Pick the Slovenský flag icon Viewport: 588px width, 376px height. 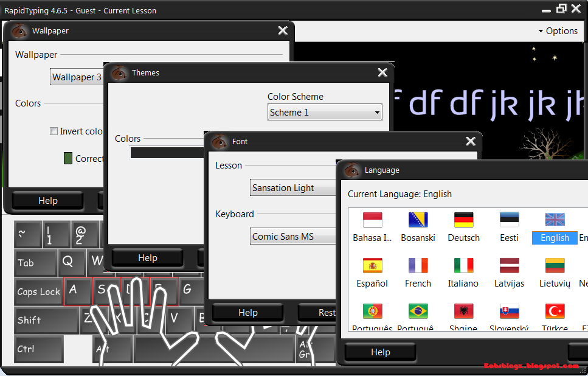point(509,311)
